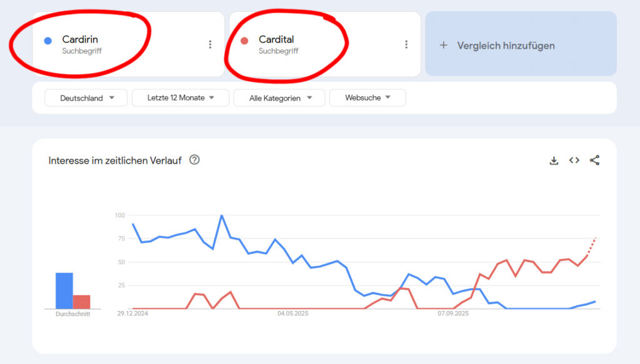Open help for Interesse im zeitlichen Verlauf
640x364 pixels.
click(x=194, y=160)
